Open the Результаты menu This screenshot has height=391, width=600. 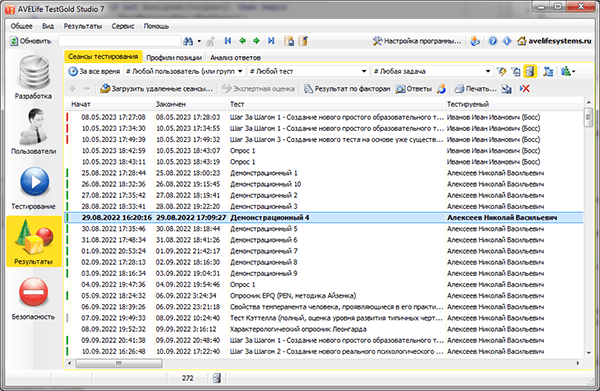click(x=83, y=26)
